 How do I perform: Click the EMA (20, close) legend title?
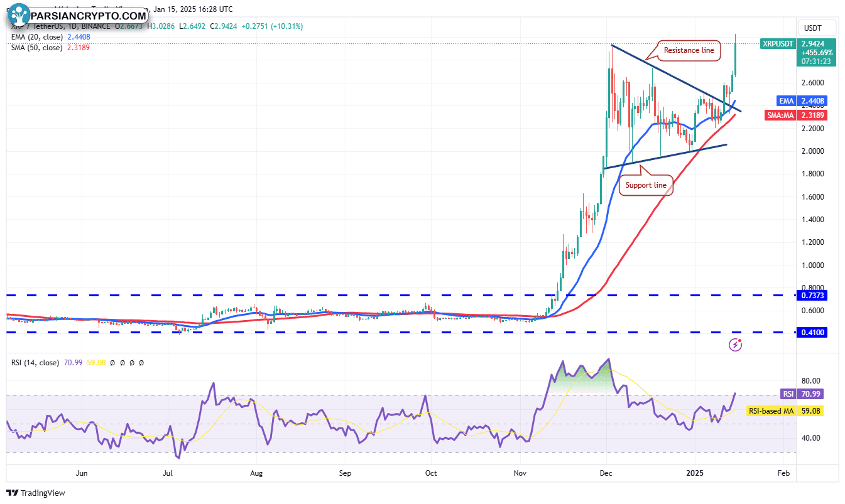coord(36,37)
